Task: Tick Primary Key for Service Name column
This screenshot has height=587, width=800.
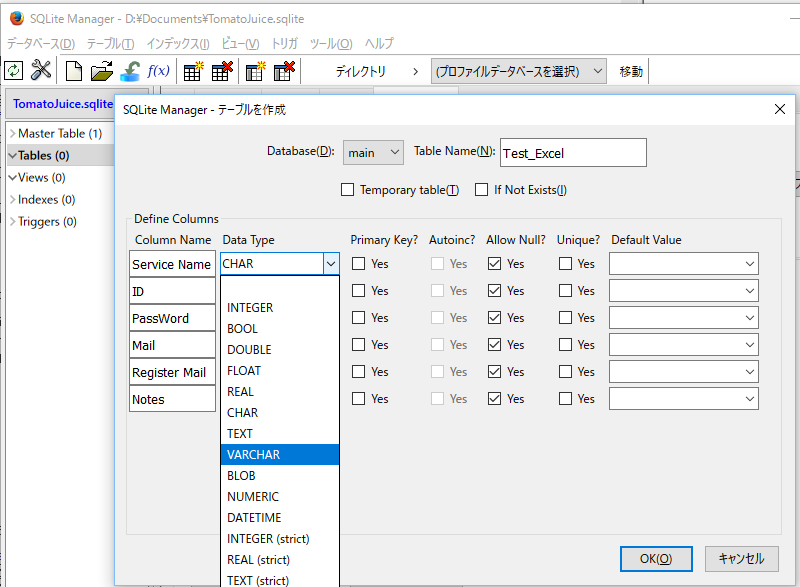Action: 359,264
